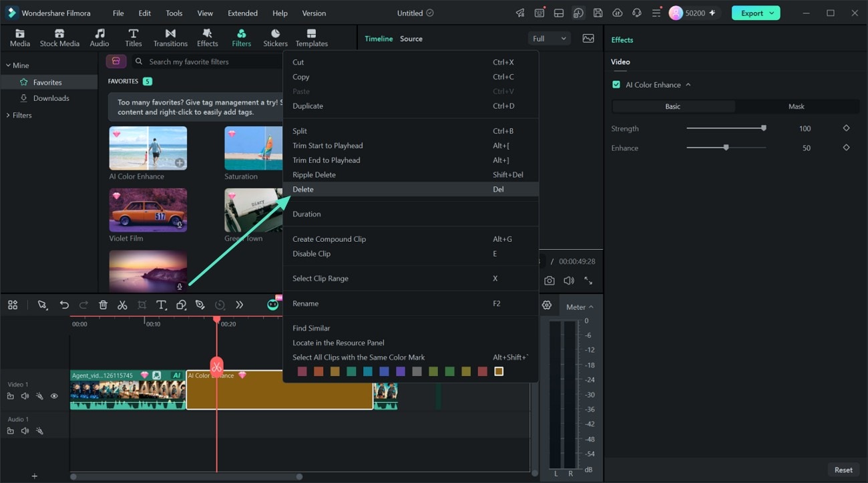Take a snapshot with the camera icon
This screenshot has height=483, width=868.
550,281
